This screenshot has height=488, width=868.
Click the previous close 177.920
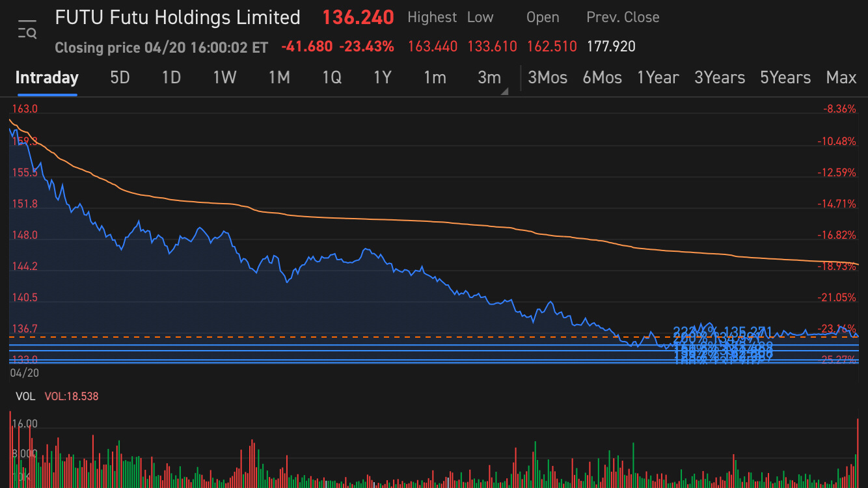(611, 47)
